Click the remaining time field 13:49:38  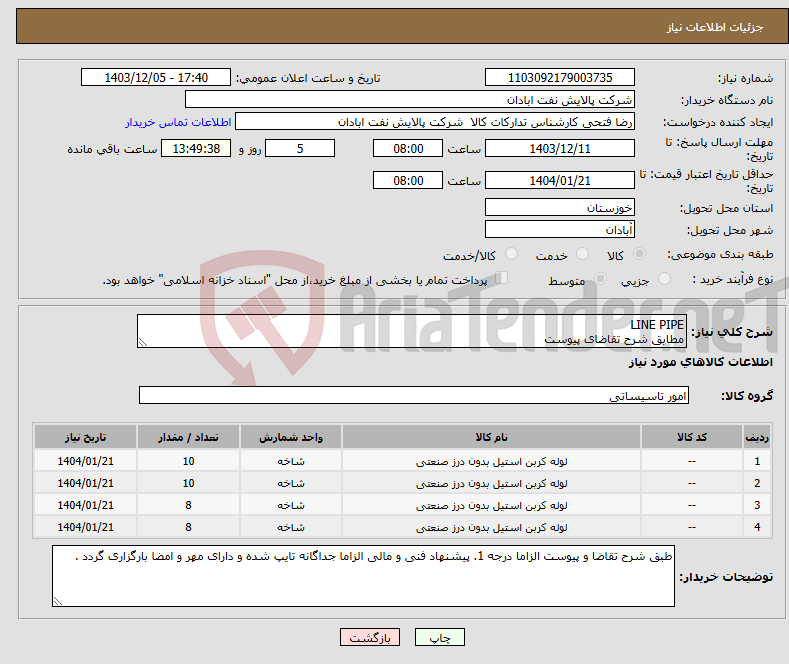pyautogui.click(x=196, y=148)
